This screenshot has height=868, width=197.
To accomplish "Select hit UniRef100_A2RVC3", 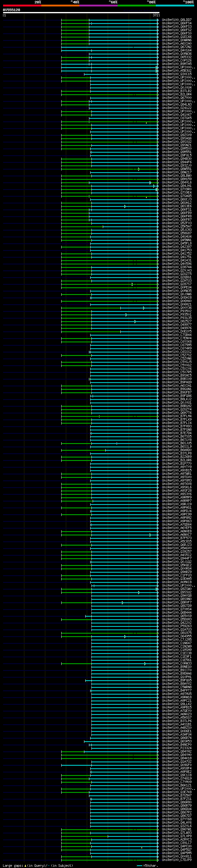I will tap(177, 839).
